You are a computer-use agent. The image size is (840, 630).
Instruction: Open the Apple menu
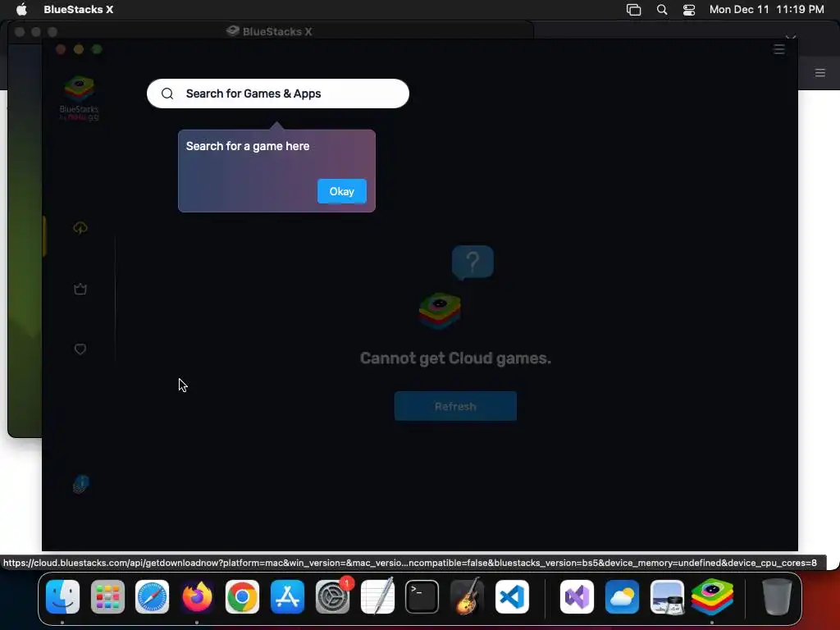pyautogui.click(x=21, y=9)
